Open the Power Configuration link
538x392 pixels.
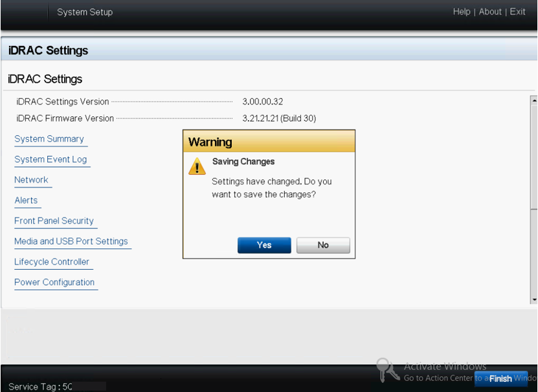click(x=54, y=282)
